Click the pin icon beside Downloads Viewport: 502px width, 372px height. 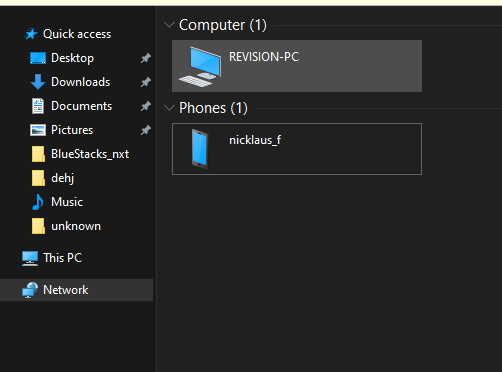[146, 82]
